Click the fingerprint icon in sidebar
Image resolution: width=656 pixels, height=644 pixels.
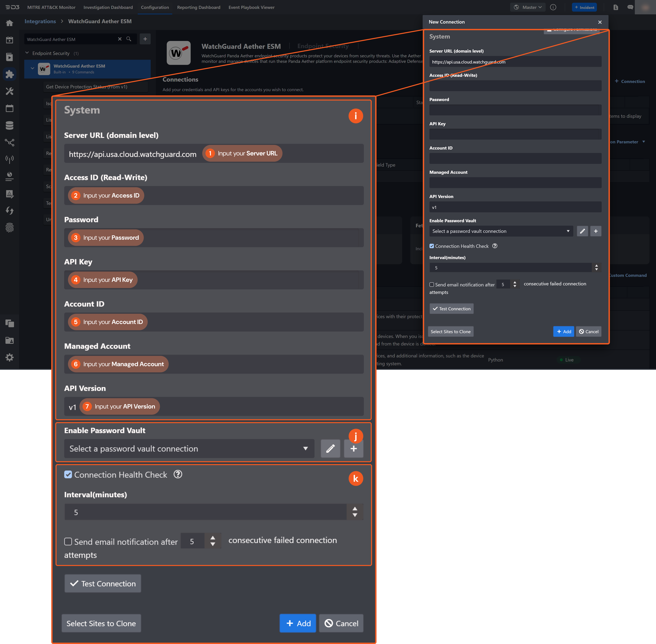tap(9, 228)
